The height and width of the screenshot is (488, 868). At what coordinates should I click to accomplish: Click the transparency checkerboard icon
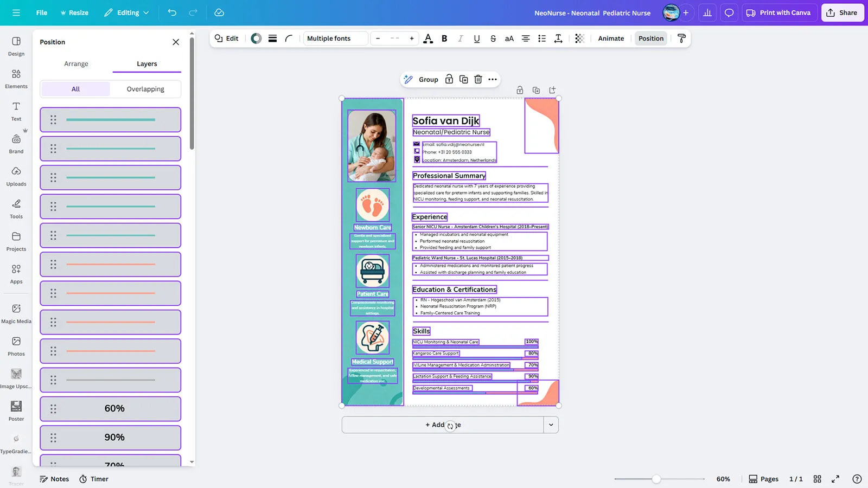579,38
